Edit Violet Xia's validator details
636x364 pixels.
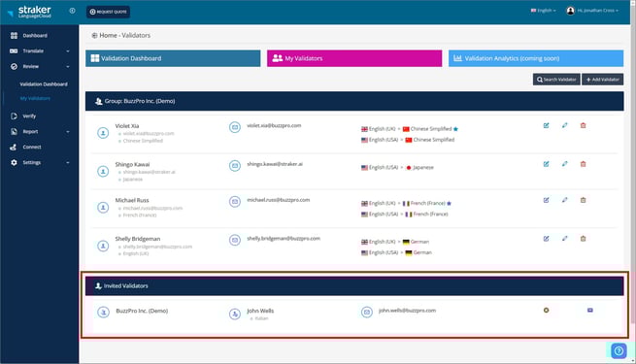coord(546,125)
